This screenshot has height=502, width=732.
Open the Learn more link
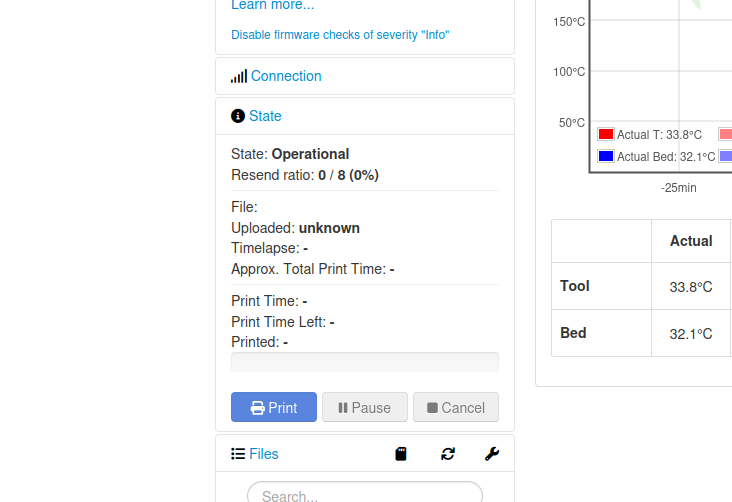tap(272, 5)
